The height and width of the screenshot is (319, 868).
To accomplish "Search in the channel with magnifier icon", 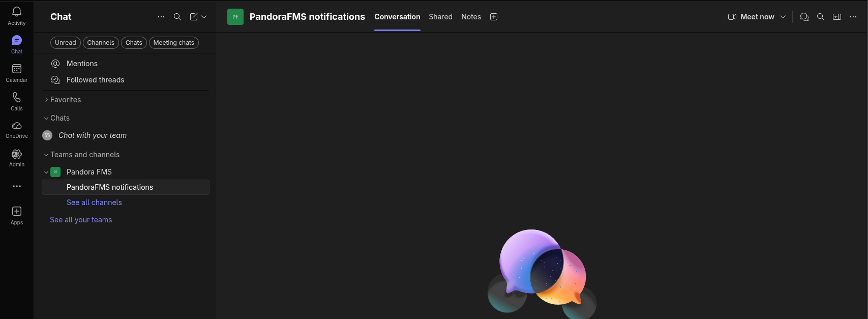I will (x=821, y=17).
